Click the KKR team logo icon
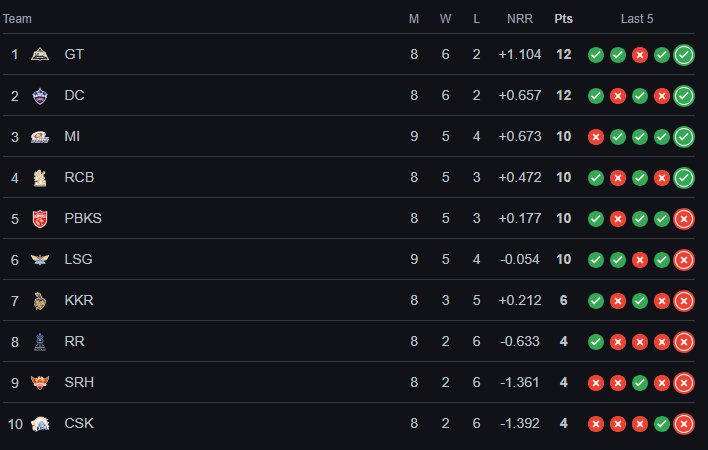708x450 pixels. pyautogui.click(x=40, y=300)
